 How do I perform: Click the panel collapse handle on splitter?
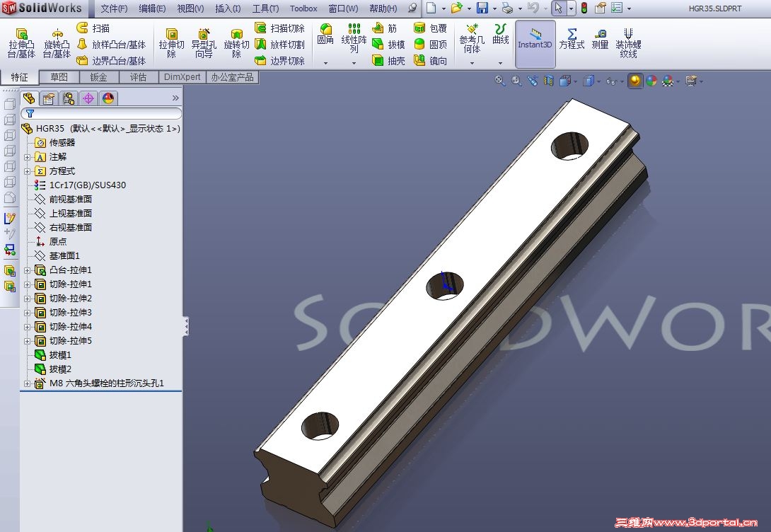click(x=186, y=326)
